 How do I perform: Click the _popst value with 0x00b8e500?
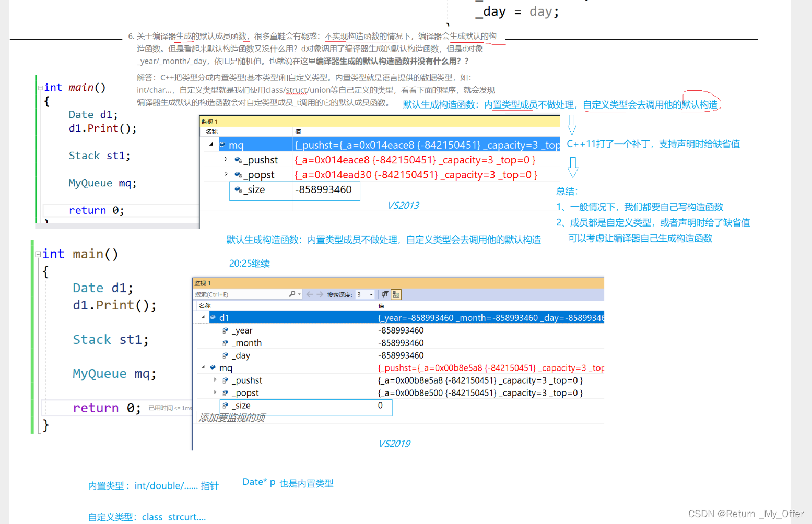coord(480,393)
